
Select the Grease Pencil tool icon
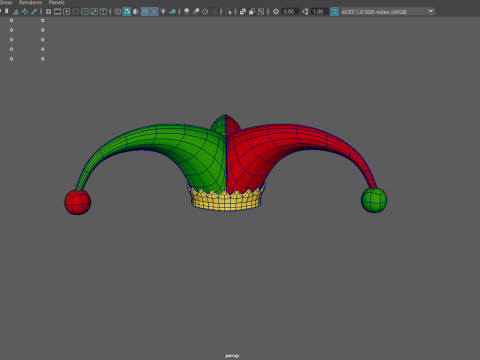[x=34, y=12]
